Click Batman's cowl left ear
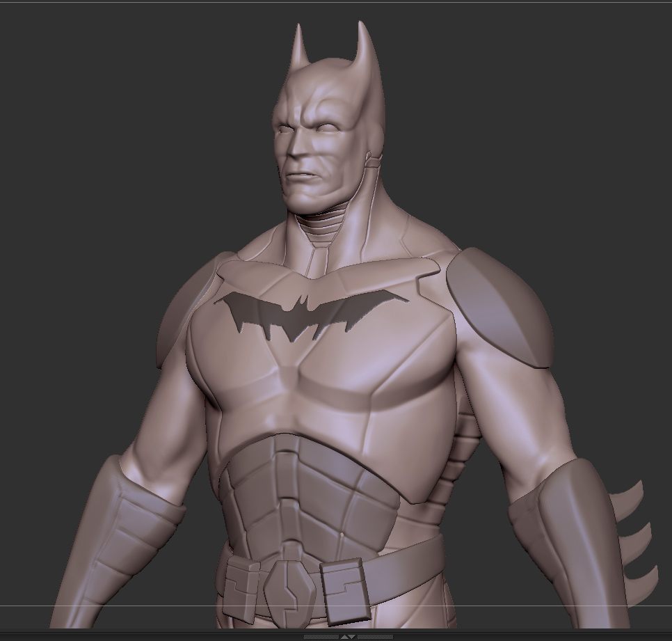Screen dimensions: 672x641 tap(301, 42)
